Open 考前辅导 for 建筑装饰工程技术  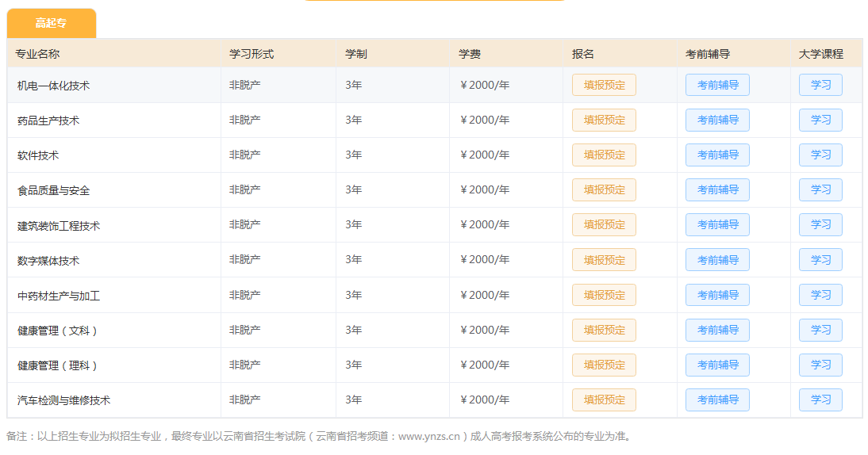717,224
